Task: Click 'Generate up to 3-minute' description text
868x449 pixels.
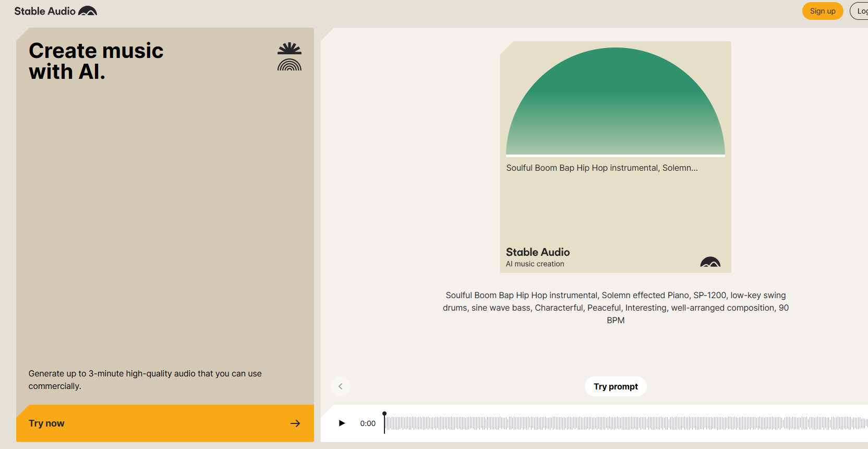Action: coord(145,380)
